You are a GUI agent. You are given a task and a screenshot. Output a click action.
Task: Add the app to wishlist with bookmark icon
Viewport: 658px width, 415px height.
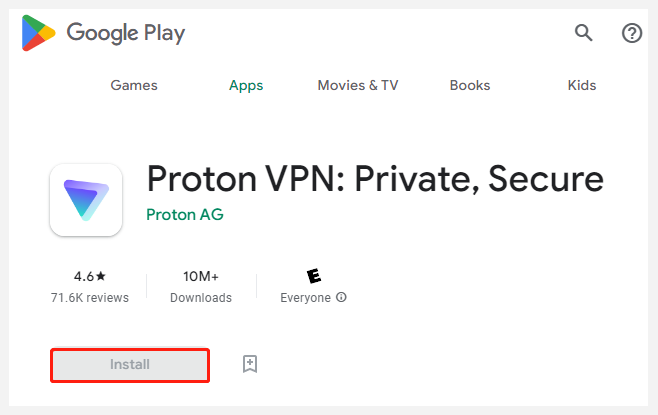click(x=250, y=364)
